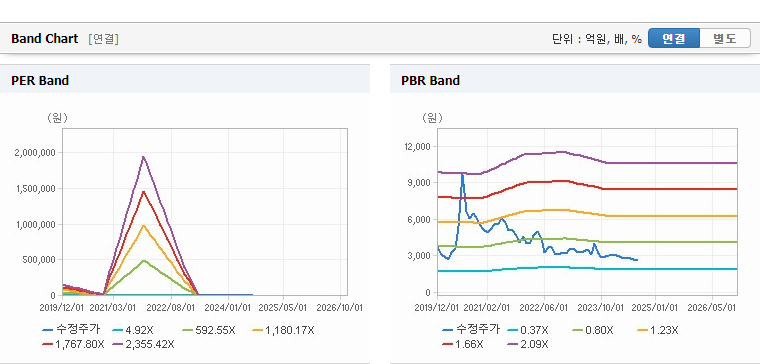
Task: Toggle 수정주가 series in PBR Band legend
Action: tap(471, 331)
